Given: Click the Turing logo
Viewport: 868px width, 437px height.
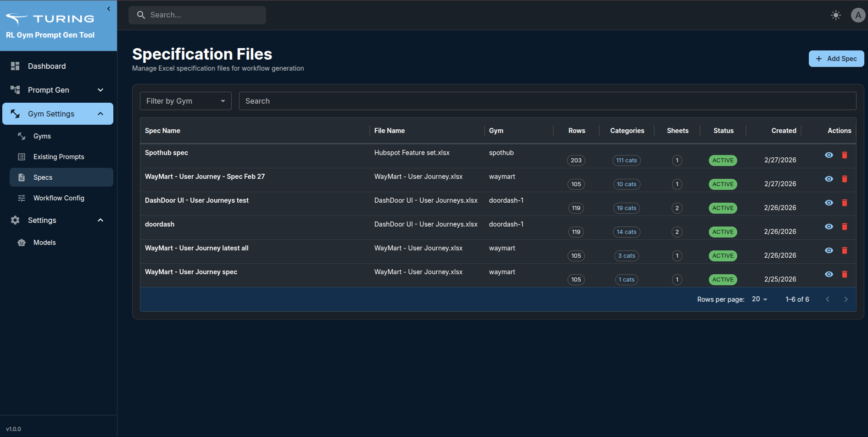Looking at the screenshot, I should [x=50, y=19].
